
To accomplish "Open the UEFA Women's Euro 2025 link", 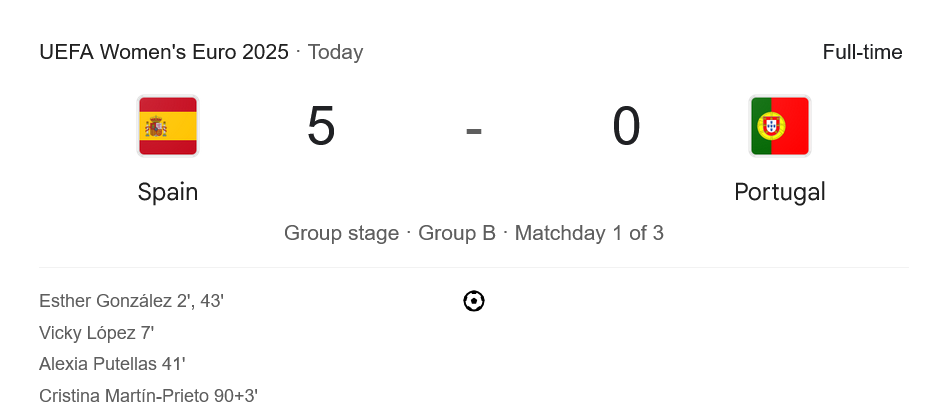I will pyautogui.click(x=164, y=52).
